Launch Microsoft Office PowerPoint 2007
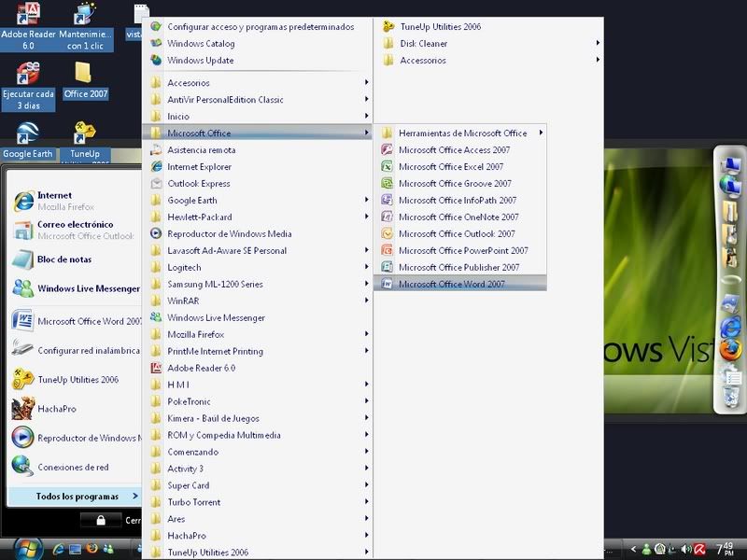 [459, 250]
